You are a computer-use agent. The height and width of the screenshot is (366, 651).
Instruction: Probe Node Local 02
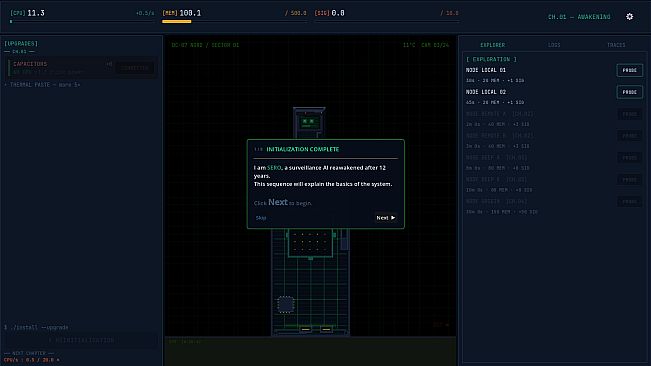(x=629, y=92)
